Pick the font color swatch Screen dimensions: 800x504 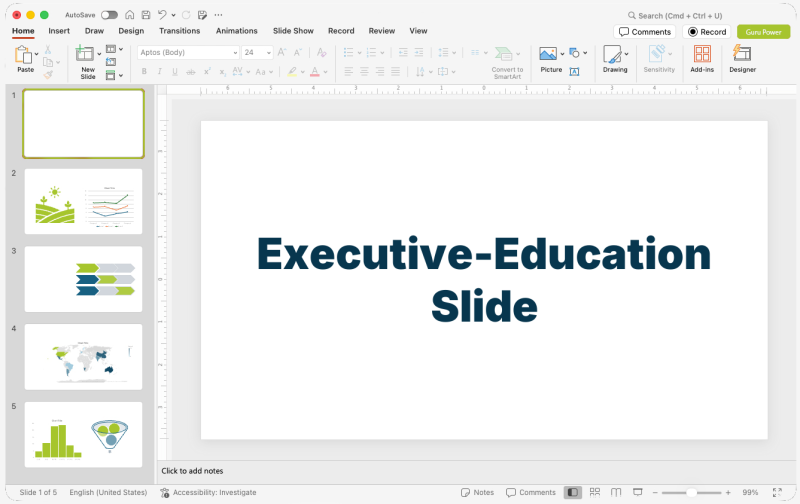[x=315, y=72]
